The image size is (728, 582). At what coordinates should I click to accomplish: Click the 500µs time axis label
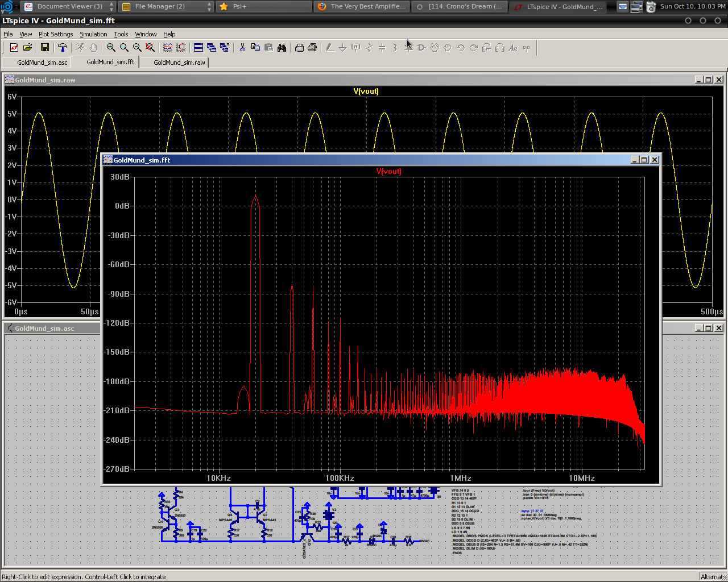click(712, 311)
